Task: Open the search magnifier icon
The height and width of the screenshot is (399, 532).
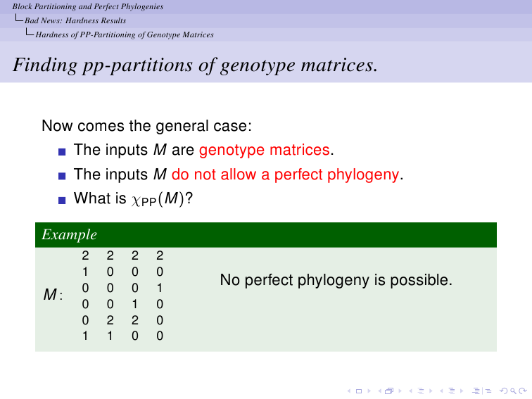Action: [513, 391]
